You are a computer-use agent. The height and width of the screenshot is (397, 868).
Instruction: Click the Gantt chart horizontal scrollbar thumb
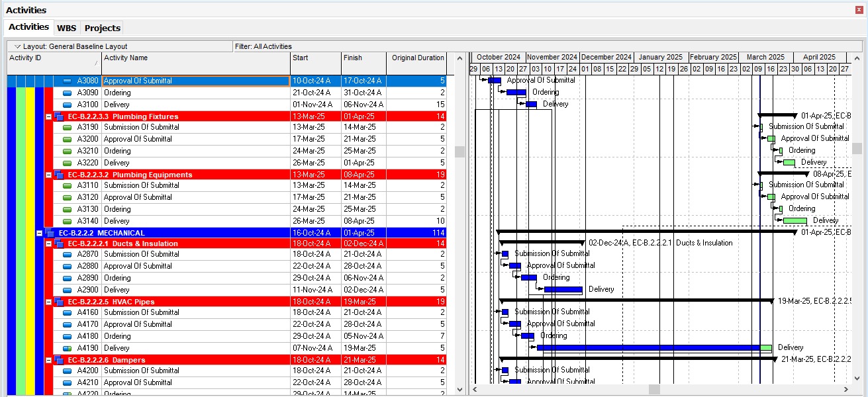(654, 389)
